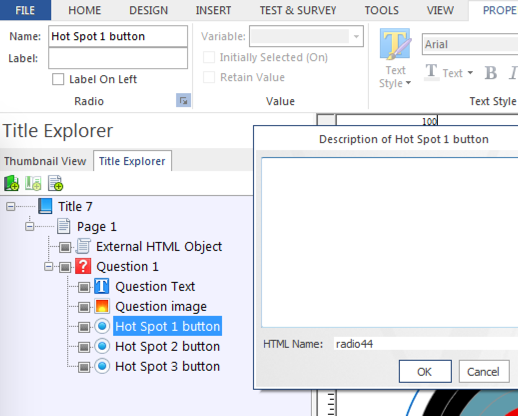
Task: Click OK in the description dialog
Action: (x=425, y=371)
